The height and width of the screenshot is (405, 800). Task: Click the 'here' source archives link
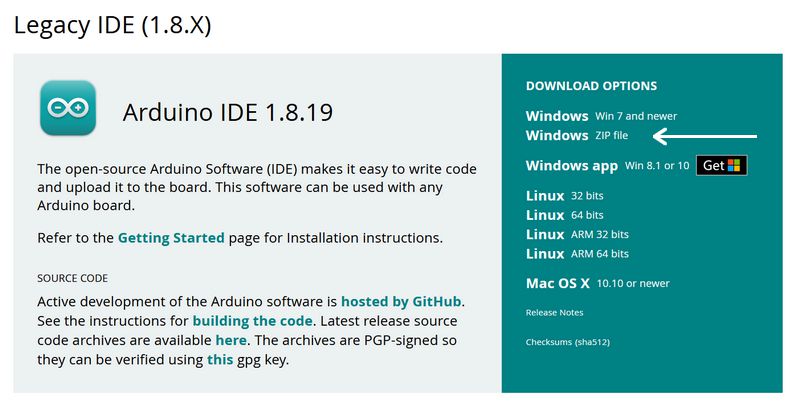(231, 340)
